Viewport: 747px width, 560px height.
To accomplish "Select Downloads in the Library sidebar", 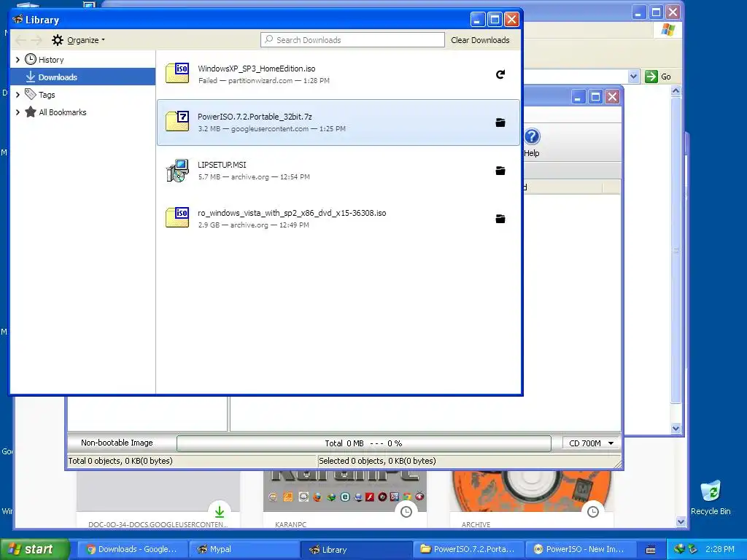I will (82, 77).
